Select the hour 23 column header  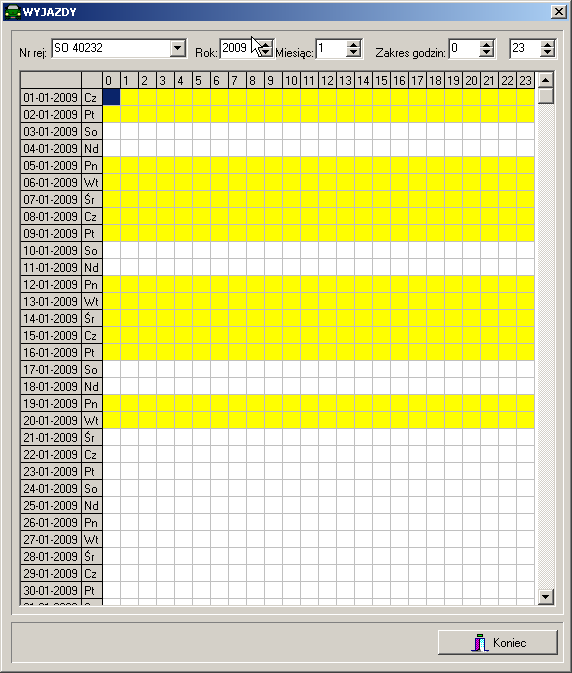point(526,80)
